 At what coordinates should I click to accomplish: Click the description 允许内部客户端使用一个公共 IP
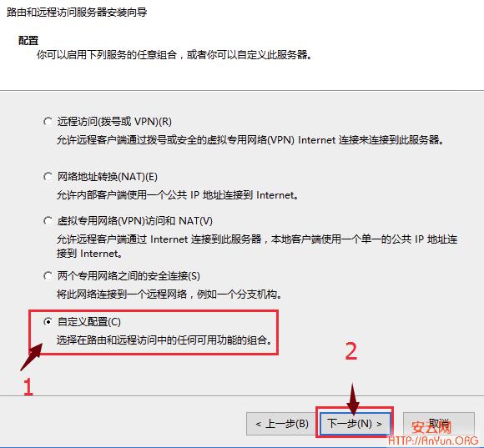(178, 195)
